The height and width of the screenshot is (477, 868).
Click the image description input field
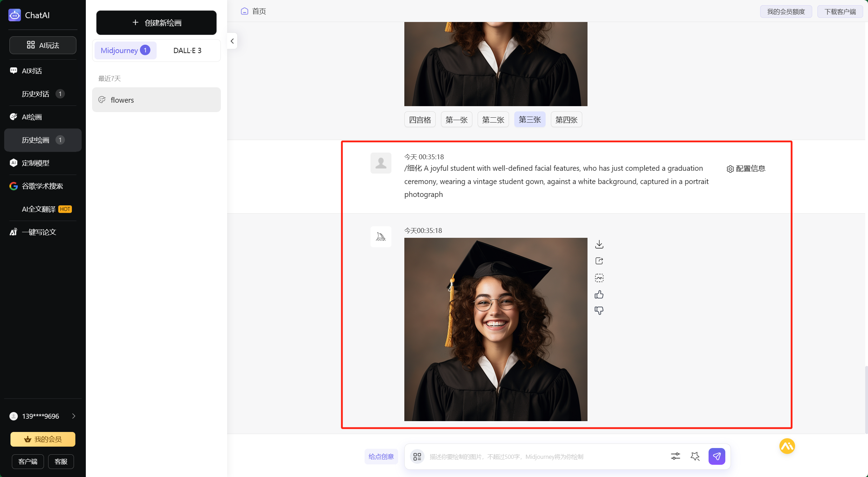pos(544,456)
